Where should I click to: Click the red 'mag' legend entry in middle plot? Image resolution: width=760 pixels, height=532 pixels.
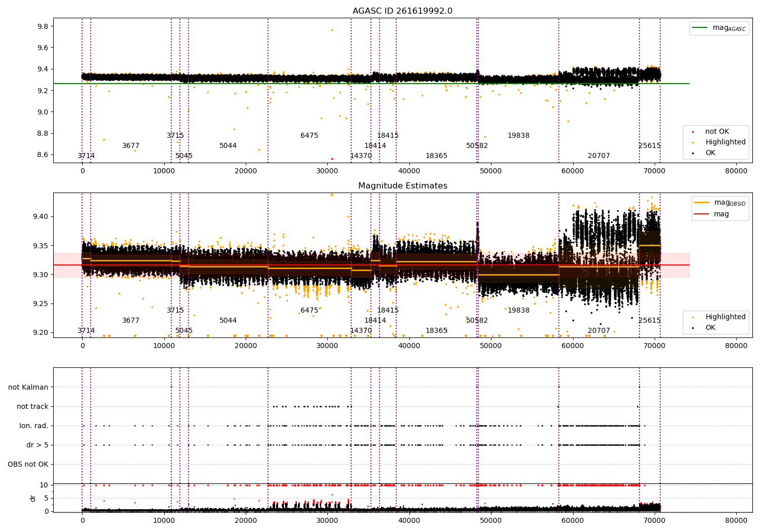point(712,214)
